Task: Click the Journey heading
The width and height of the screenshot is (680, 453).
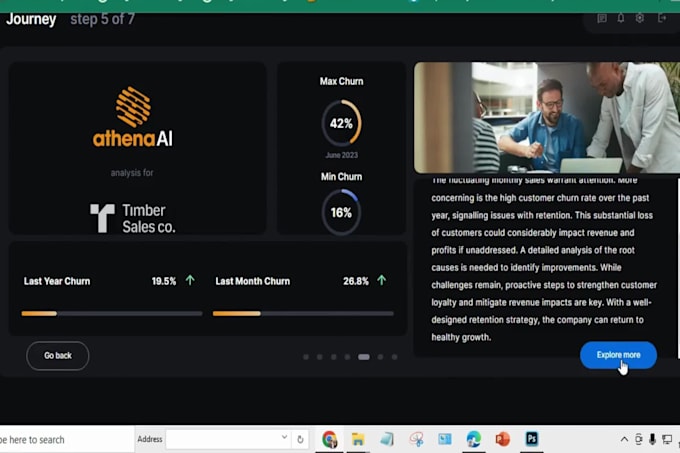Action: click(31, 20)
